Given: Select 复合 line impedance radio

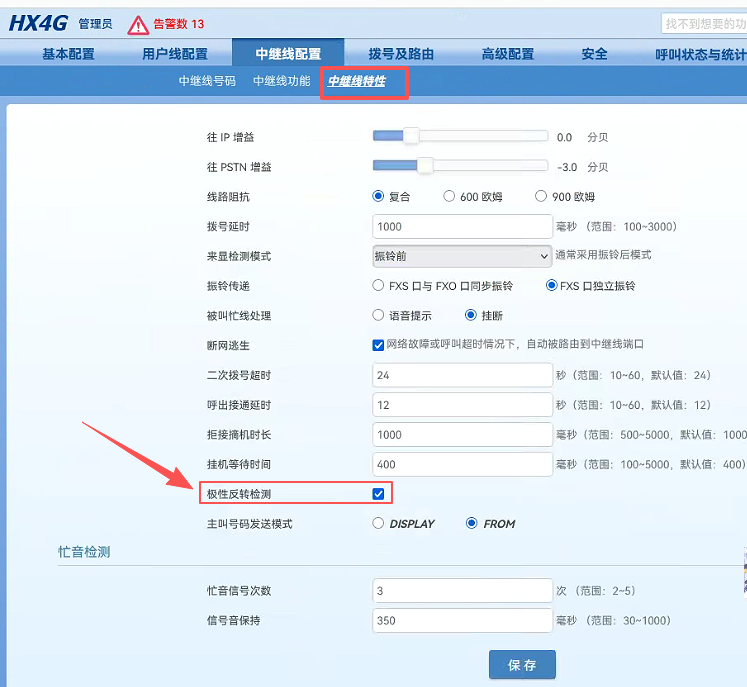Looking at the screenshot, I should click(378, 196).
